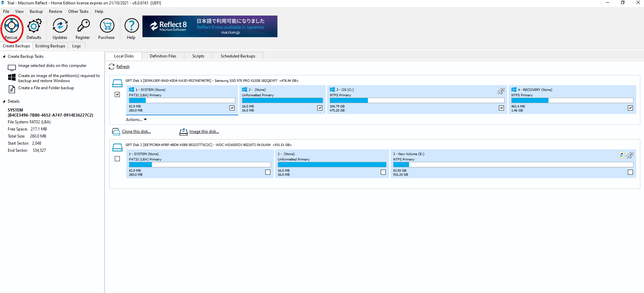Image resolution: width=644 pixels, height=293 pixels.
Task: Open the Restore menu
Action: point(56,11)
